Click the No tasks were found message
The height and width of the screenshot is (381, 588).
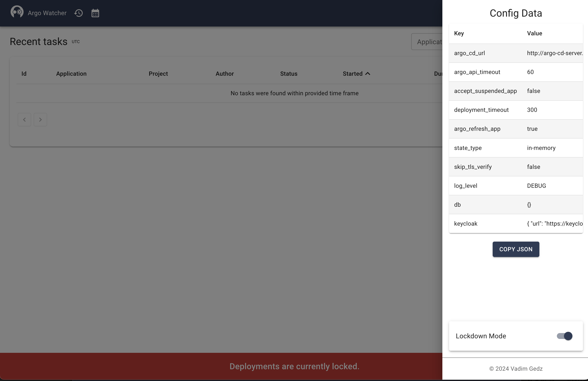[x=294, y=93]
